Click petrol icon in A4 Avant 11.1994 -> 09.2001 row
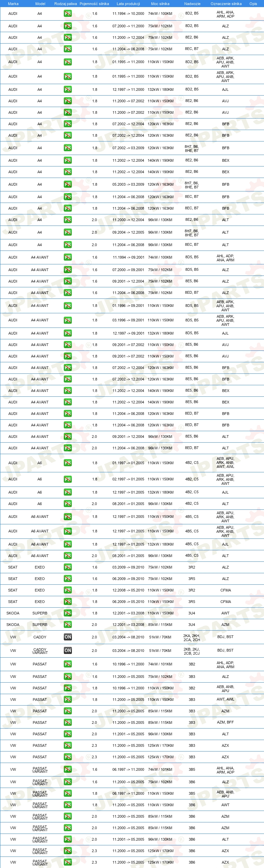The height and width of the screenshot is (868, 264). (68, 257)
